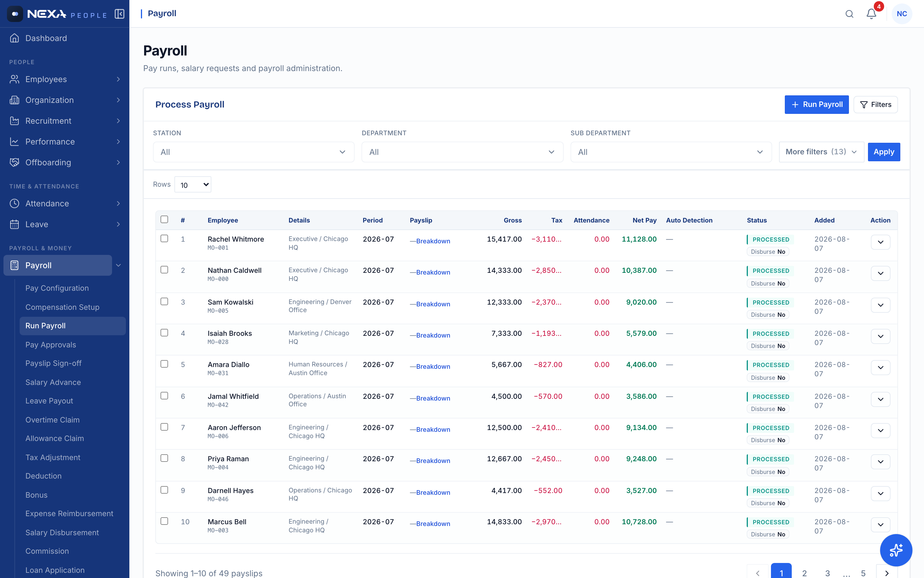Collapse the sidebar panel icon

[x=120, y=14]
